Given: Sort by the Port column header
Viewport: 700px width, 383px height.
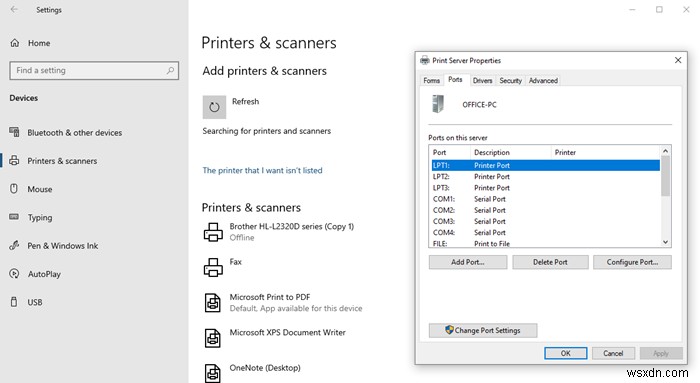Looking at the screenshot, I should (450, 152).
